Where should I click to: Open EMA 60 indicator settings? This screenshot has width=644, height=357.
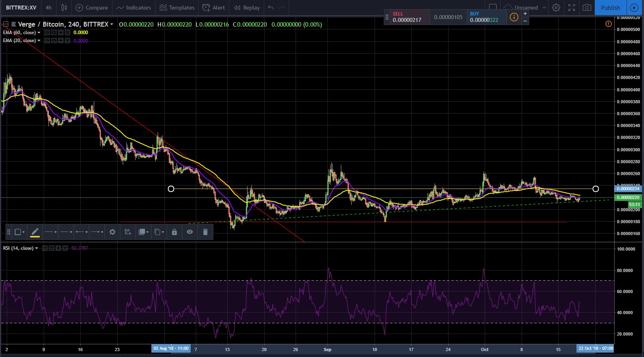click(x=54, y=33)
